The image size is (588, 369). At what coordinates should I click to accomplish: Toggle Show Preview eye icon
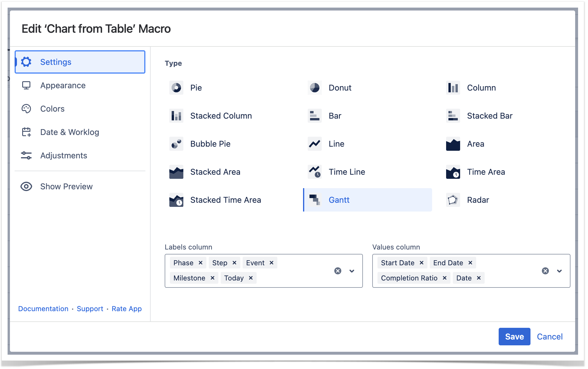coord(26,186)
